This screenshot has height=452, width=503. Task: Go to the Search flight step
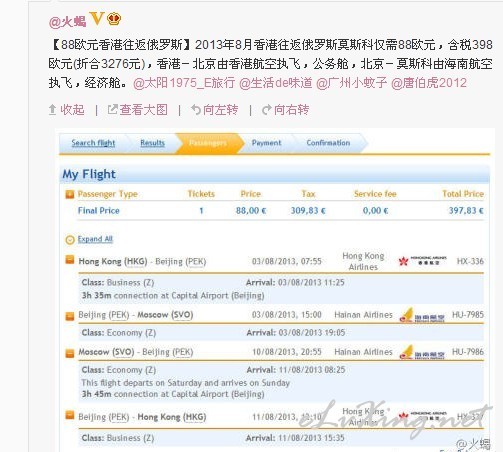click(x=93, y=143)
